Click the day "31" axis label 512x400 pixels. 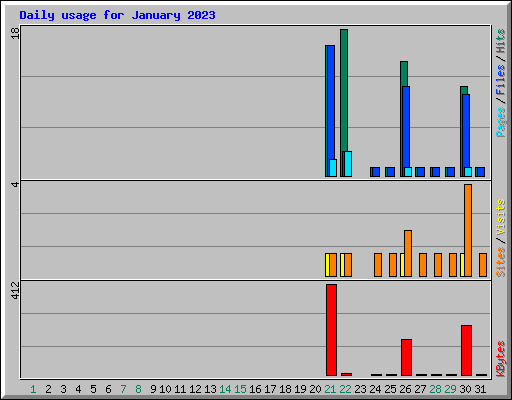click(x=480, y=389)
